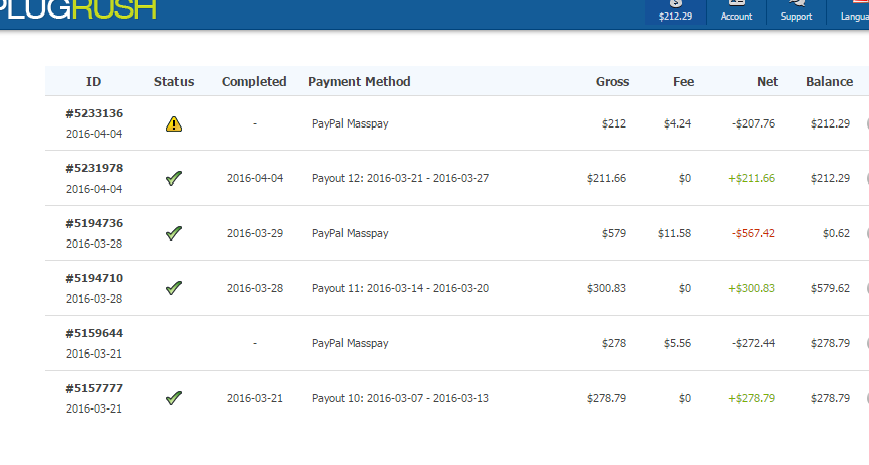
Task: Sort by the Gross column header
Action: [612, 82]
